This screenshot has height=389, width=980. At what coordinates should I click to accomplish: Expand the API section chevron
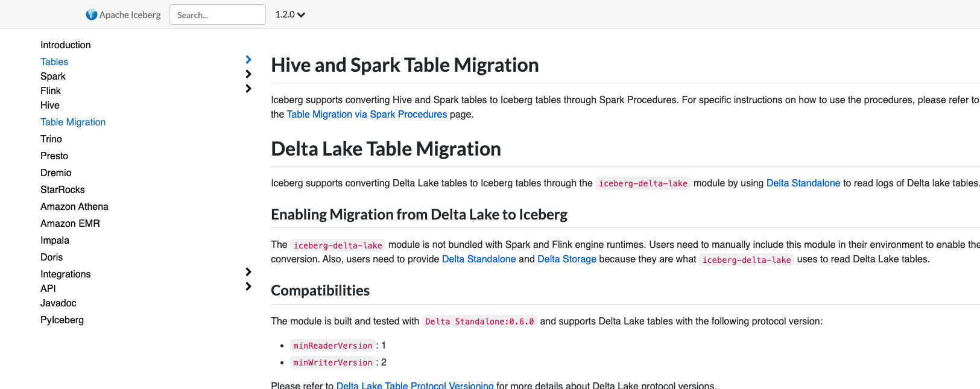(x=248, y=286)
